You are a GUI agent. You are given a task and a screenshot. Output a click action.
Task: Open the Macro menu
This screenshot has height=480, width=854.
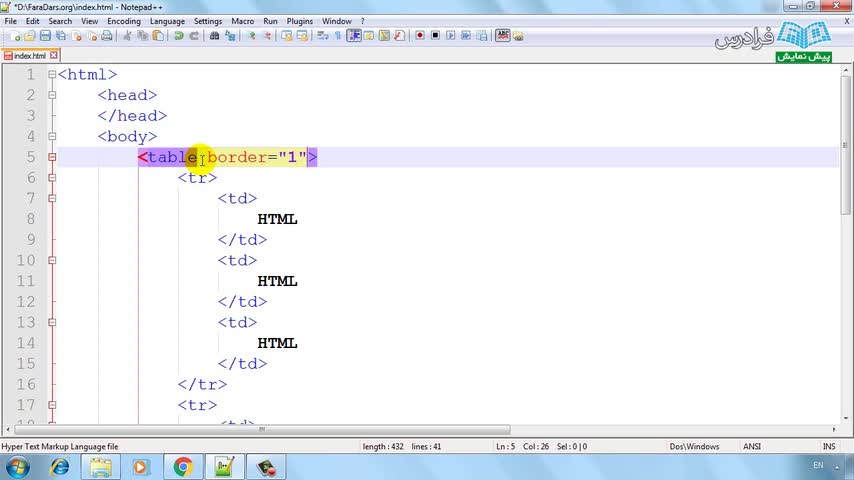[x=242, y=21]
